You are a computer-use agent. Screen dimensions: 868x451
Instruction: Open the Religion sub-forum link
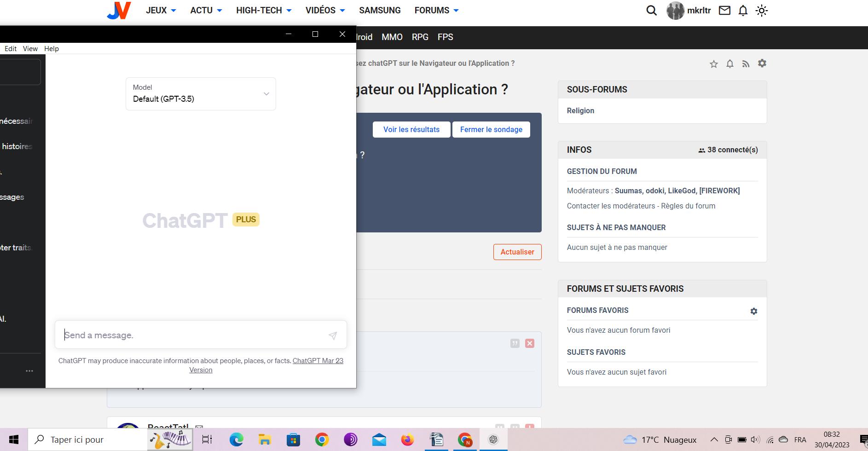pyautogui.click(x=580, y=111)
